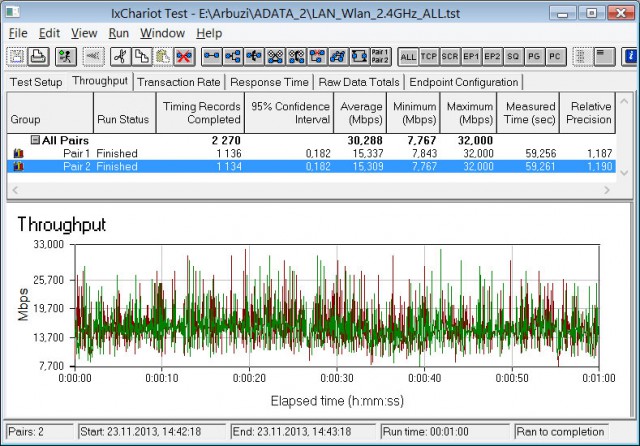Click the Cut scissors icon

pyautogui.click(x=120, y=57)
